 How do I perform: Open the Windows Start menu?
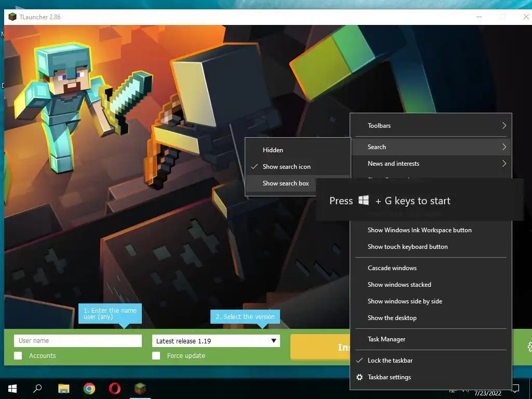[x=12, y=388]
